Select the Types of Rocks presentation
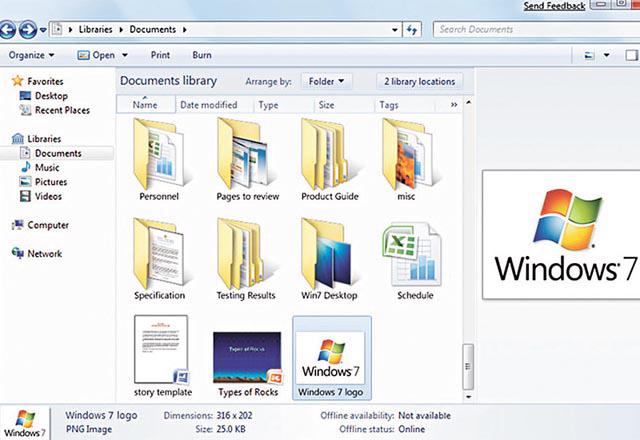This screenshot has width=640, height=440. point(248,364)
